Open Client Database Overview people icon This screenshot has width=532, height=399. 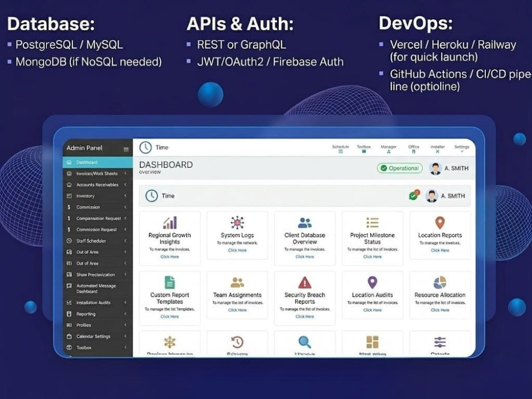click(x=305, y=223)
